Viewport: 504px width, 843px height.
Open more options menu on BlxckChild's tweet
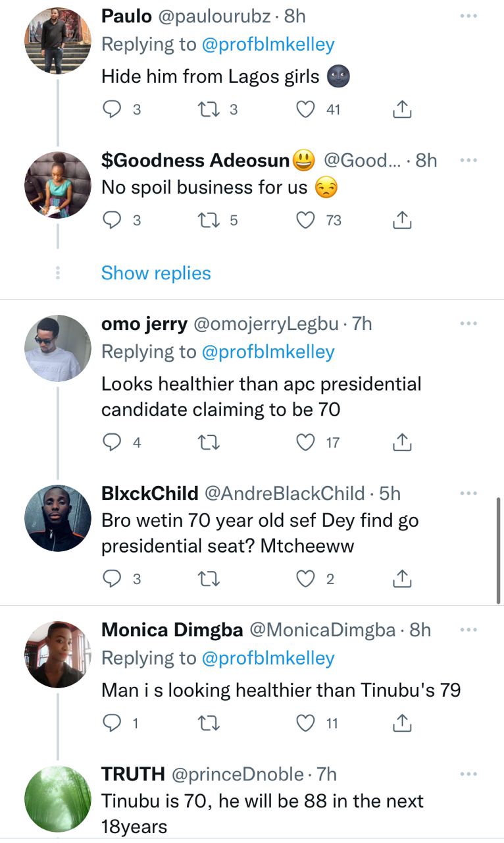point(468,493)
